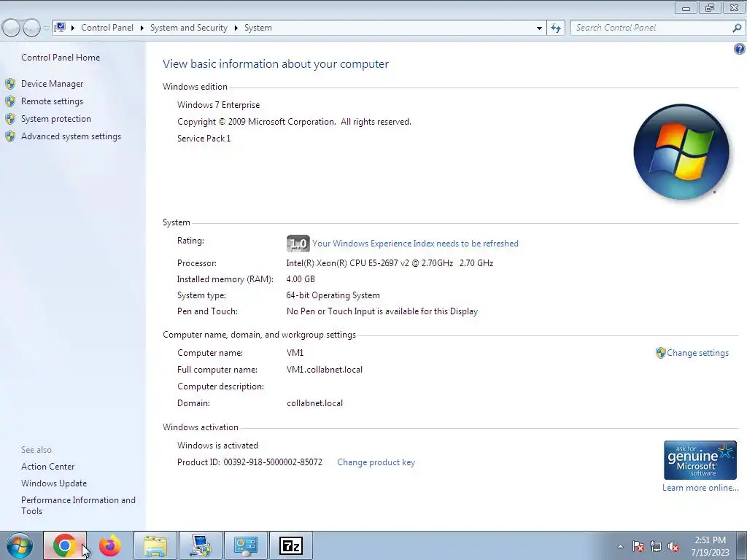Click the Back navigation button

(x=12, y=28)
